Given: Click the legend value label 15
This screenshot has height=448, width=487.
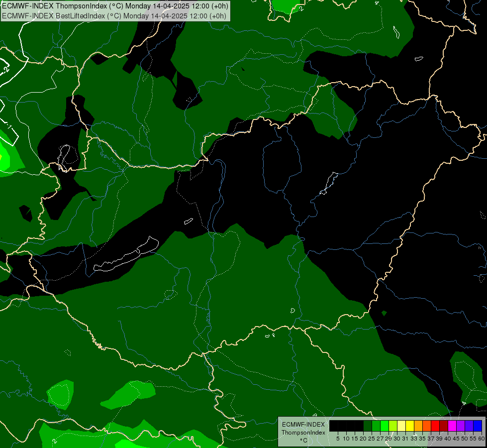Looking at the screenshot, I should point(355,439).
